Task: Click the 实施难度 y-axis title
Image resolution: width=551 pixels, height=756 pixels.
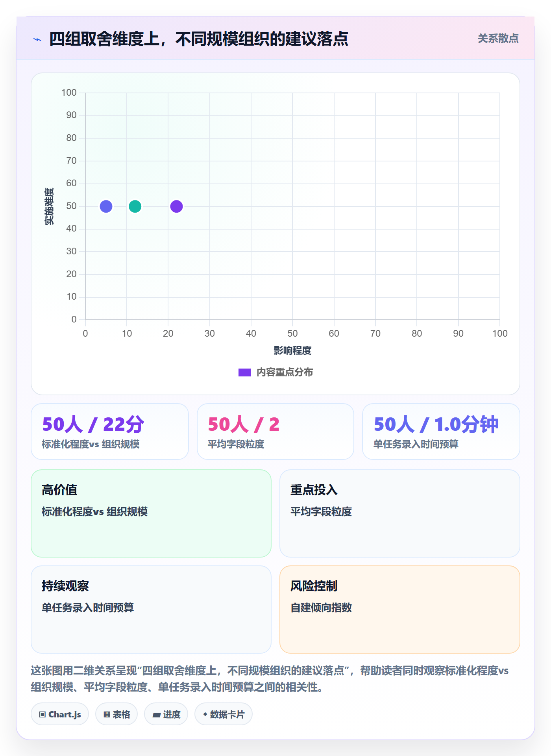Action: coord(49,206)
